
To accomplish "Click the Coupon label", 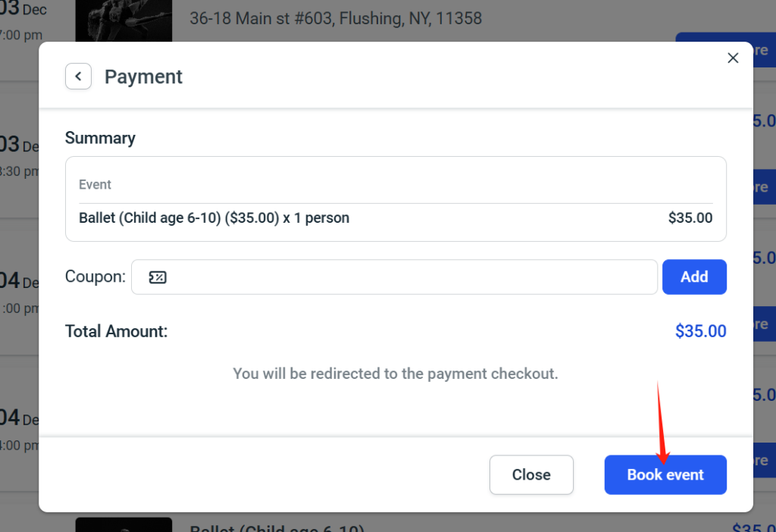I will (x=95, y=277).
